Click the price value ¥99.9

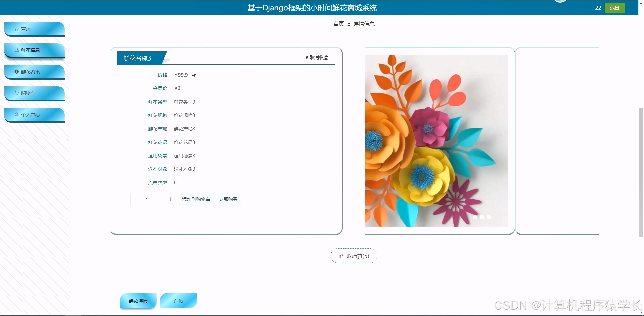181,75
